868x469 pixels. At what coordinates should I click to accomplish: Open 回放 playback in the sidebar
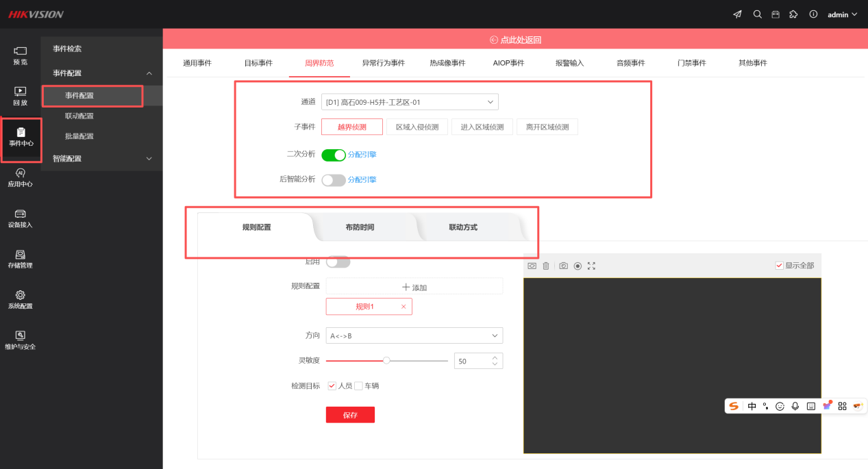21,96
